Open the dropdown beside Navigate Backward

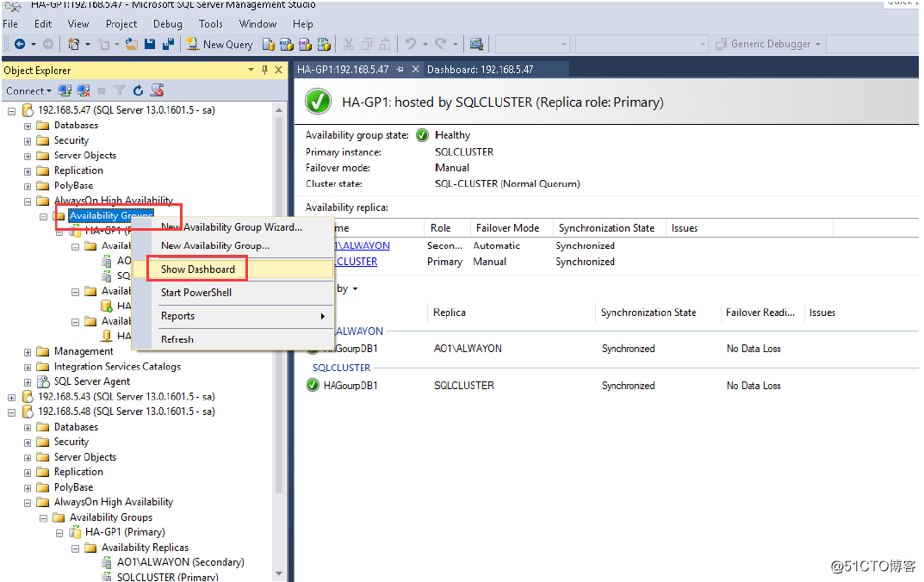click(x=33, y=44)
